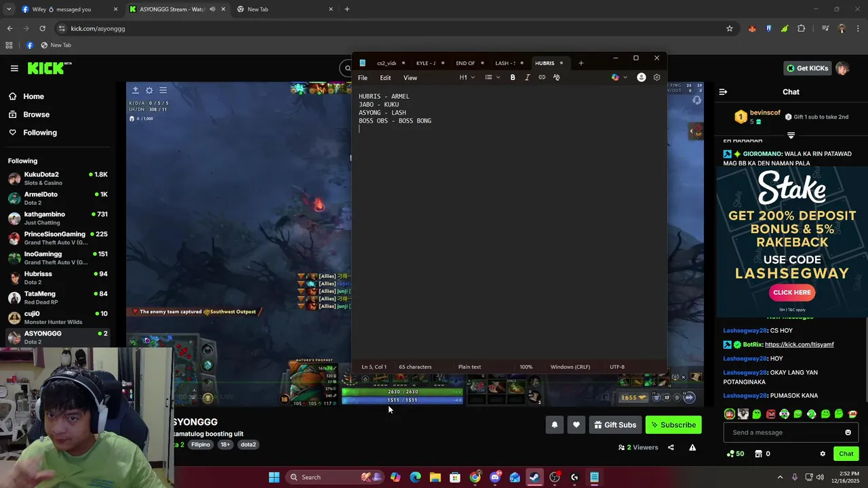868x488 pixels.
Task: Open Copilot in Notepad toolbar
Action: pyautogui.click(x=615, y=77)
